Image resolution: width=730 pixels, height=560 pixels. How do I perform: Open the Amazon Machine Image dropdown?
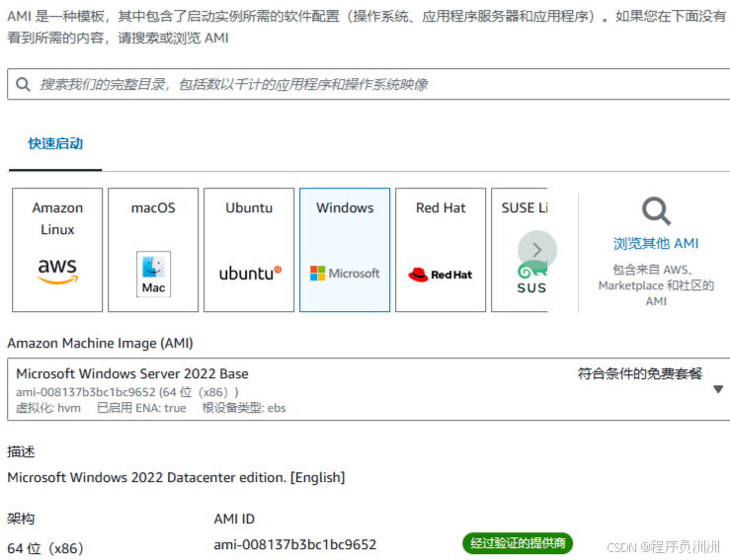pyautogui.click(x=368, y=389)
